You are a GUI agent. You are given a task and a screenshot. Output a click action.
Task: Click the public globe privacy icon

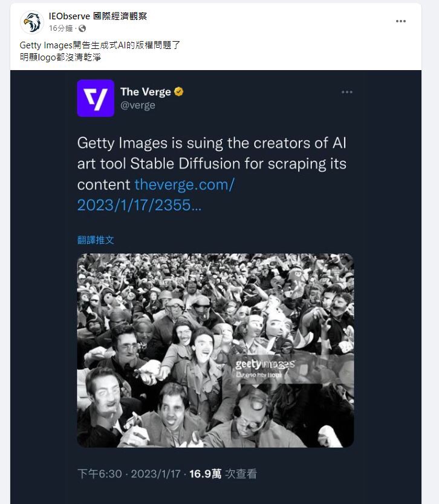[82, 28]
